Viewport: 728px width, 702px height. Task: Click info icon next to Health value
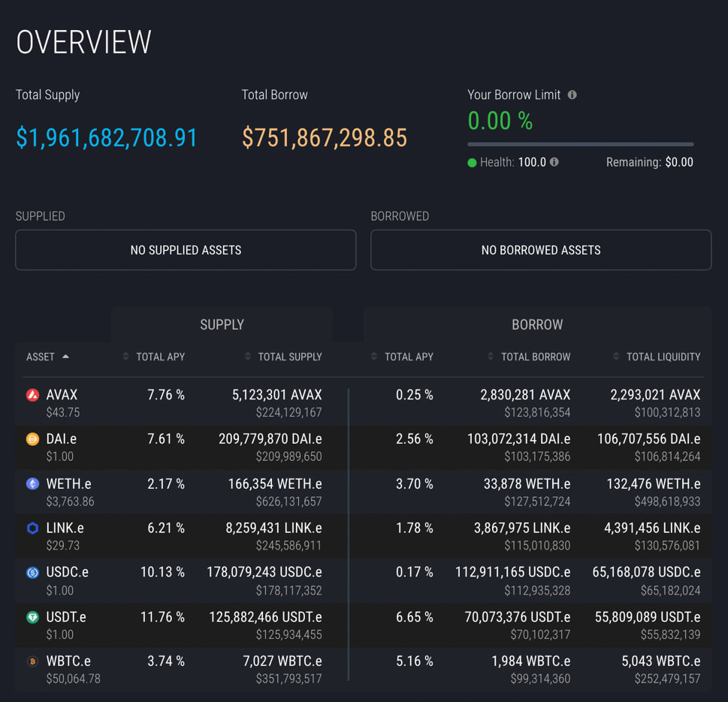pyautogui.click(x=554, y=162)
